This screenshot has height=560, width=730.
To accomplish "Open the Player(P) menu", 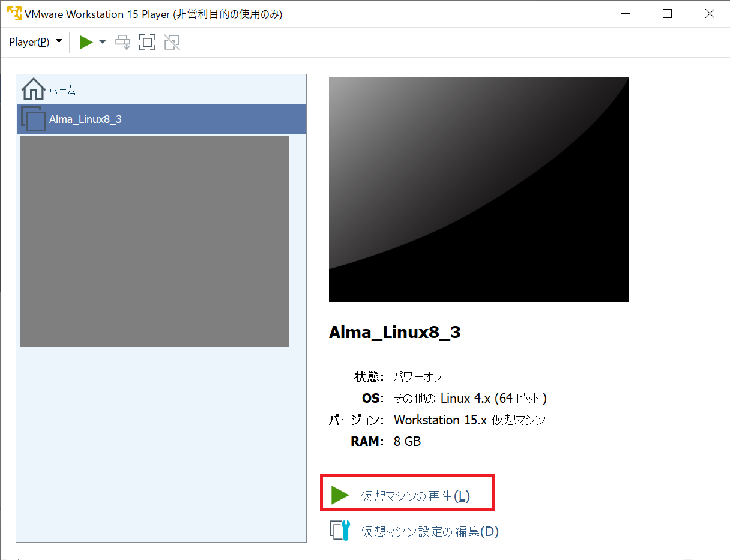I will [x=35, y=42].
